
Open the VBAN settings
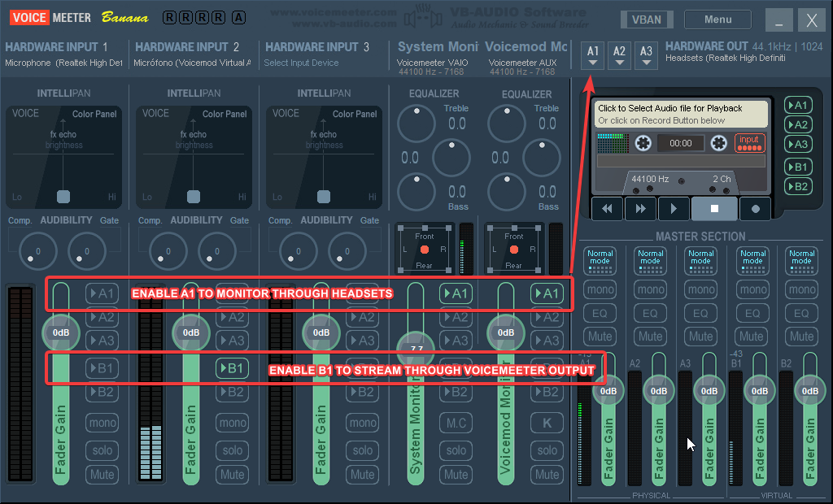click(x=647, y=20)
